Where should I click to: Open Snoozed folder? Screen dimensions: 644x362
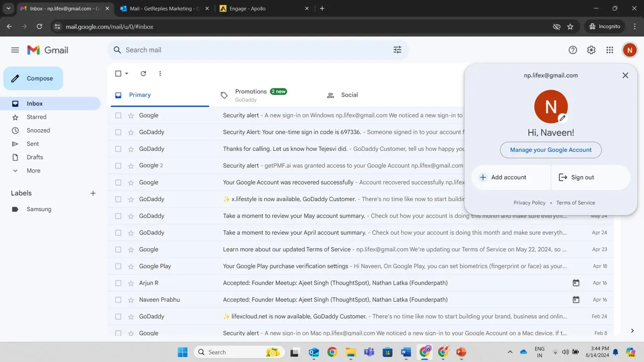(38, 130)
